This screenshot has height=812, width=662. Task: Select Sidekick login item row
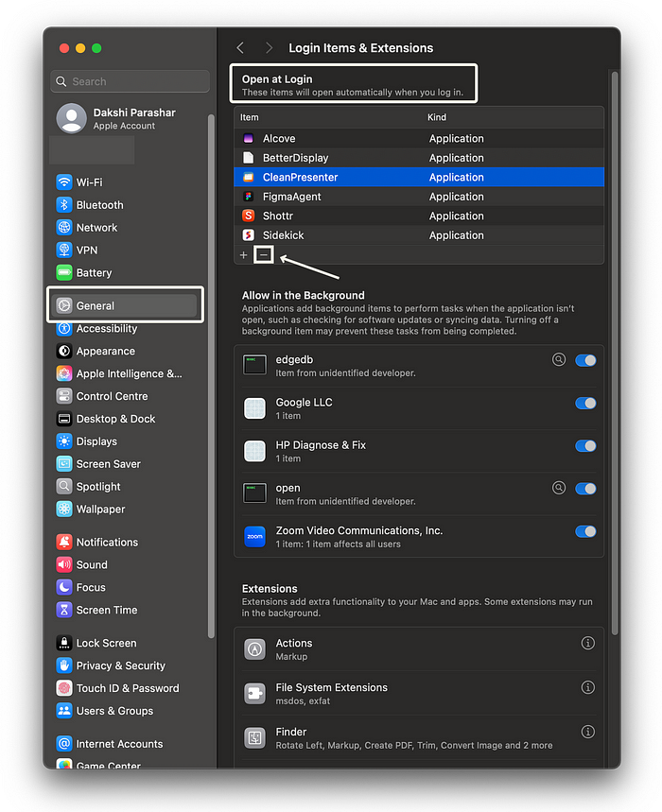click(x=419, y=235)
